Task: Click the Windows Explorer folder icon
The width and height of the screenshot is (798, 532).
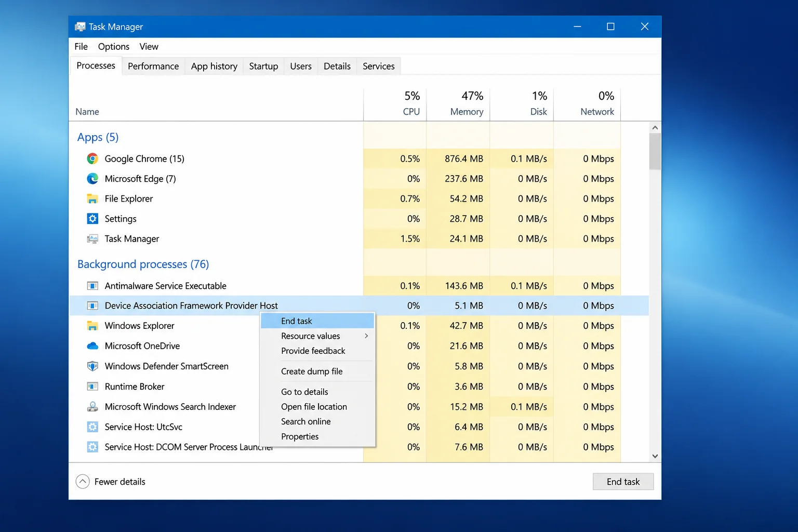Action: pos(92,326)
